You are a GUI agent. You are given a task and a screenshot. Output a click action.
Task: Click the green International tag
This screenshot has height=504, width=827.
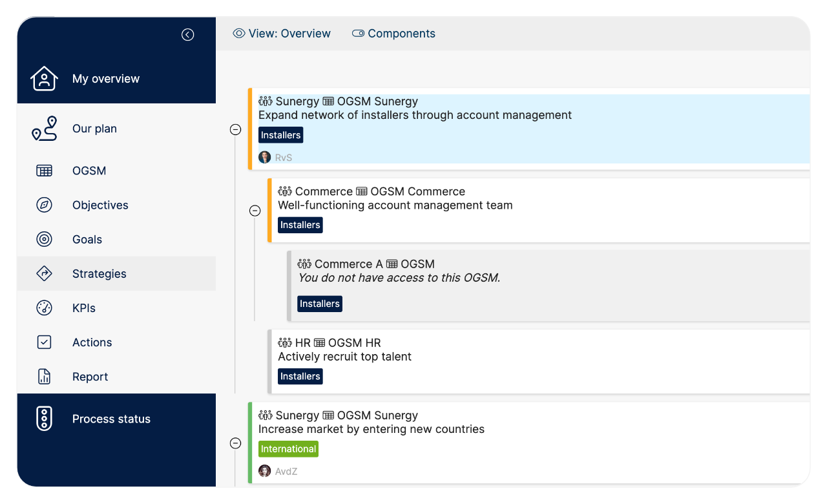coord(288,449)
